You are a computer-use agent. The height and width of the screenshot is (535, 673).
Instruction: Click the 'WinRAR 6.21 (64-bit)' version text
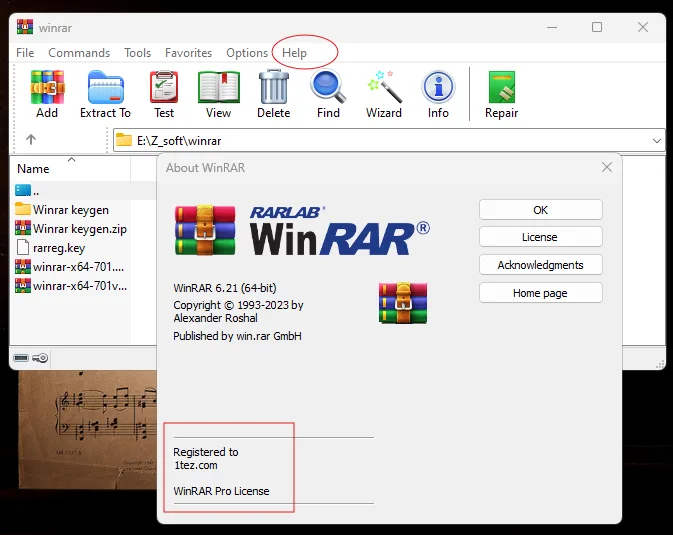225,288
